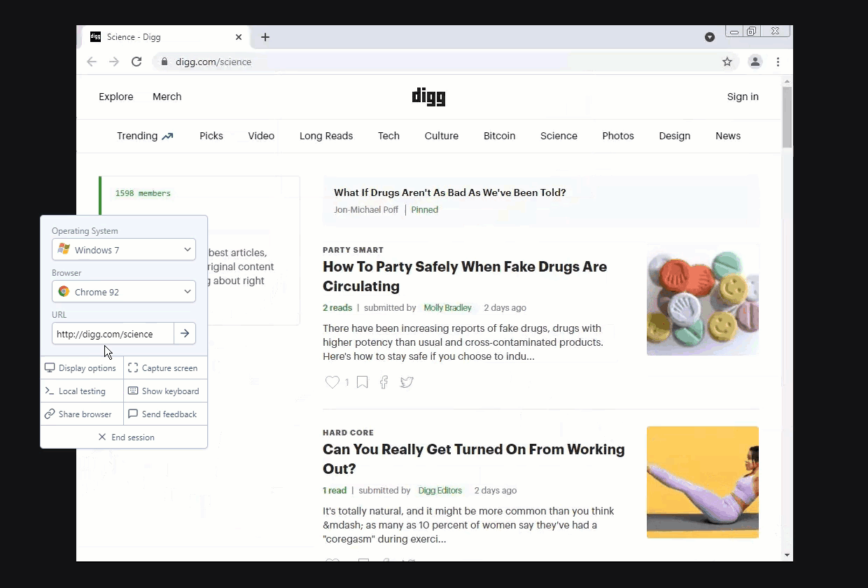Select the Long Reads tab
The height and width of the screenshot is (588, 868).
326,136
